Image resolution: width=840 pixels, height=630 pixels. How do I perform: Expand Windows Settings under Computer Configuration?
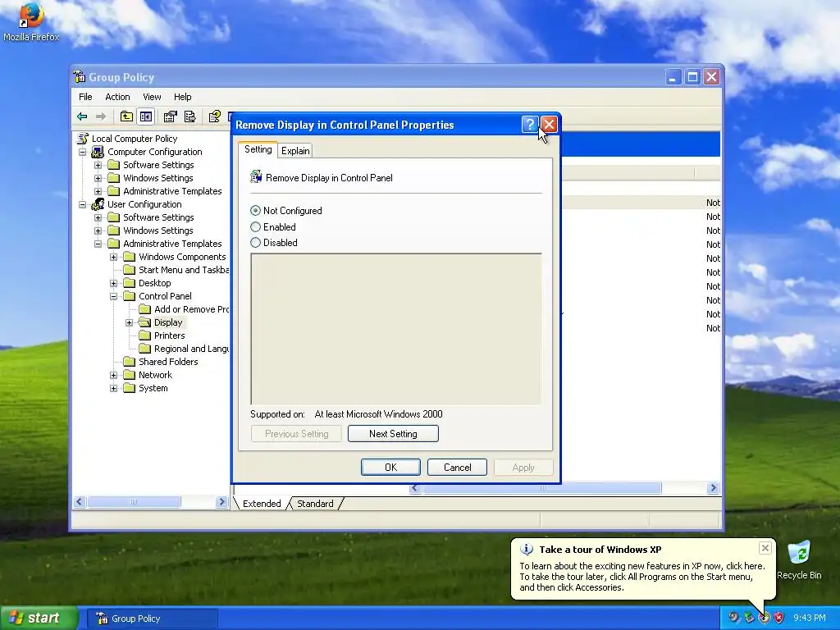pyautogui.click(x=98, y=178)
